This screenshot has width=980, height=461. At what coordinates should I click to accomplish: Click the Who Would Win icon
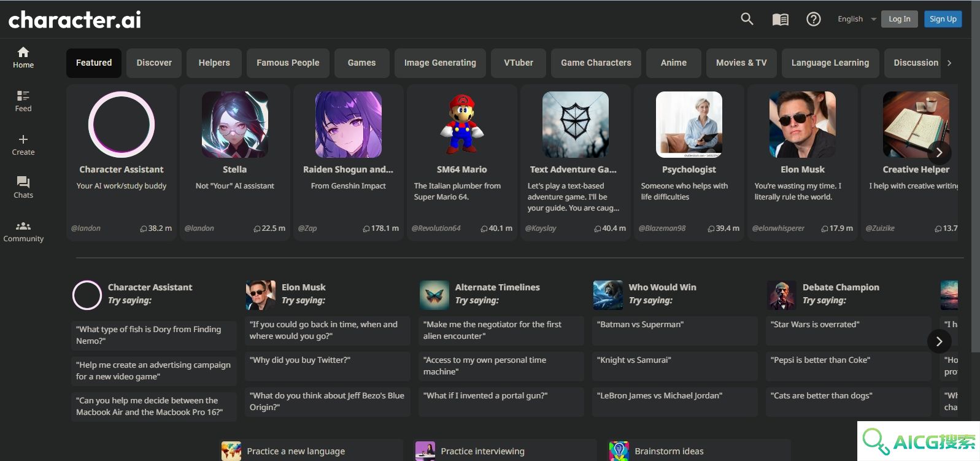(x=608, y=295)
